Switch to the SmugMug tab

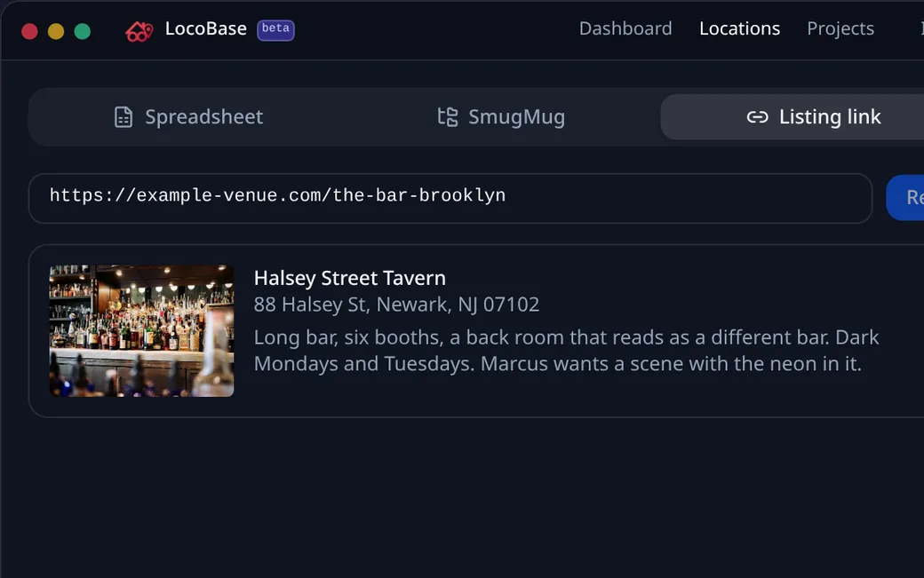pos(501,117)
